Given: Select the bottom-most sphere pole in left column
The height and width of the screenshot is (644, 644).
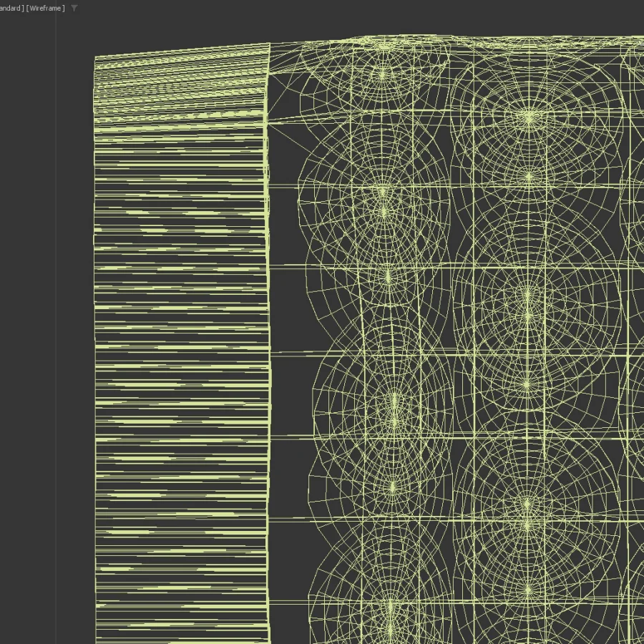Looking at the screenshot, I should pos(390,608).
